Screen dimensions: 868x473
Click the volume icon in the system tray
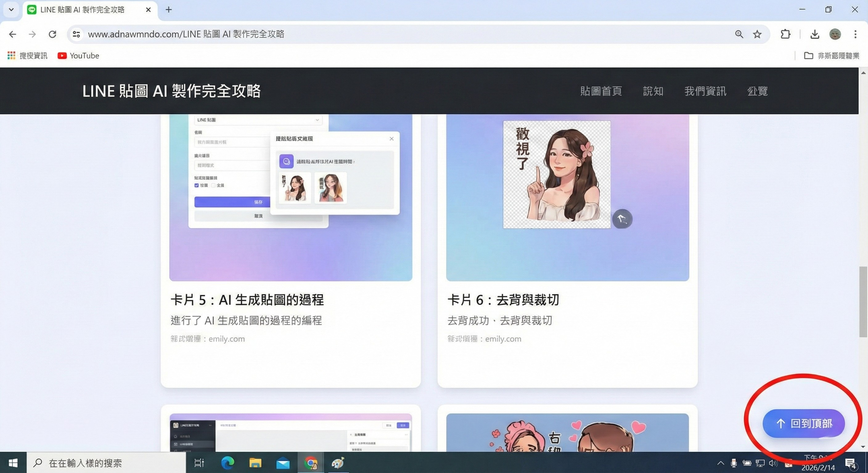pyautogui.click(x=773, y=463)
